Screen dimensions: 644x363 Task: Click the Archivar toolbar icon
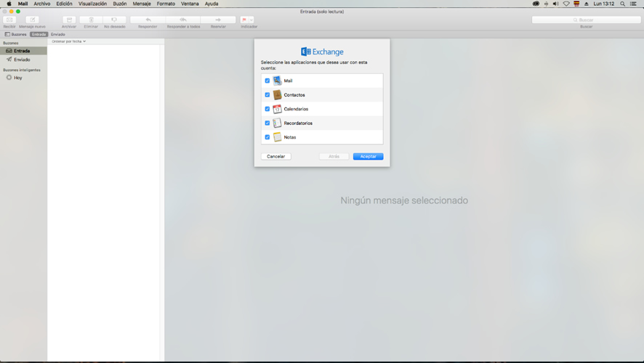coord(69,20)
